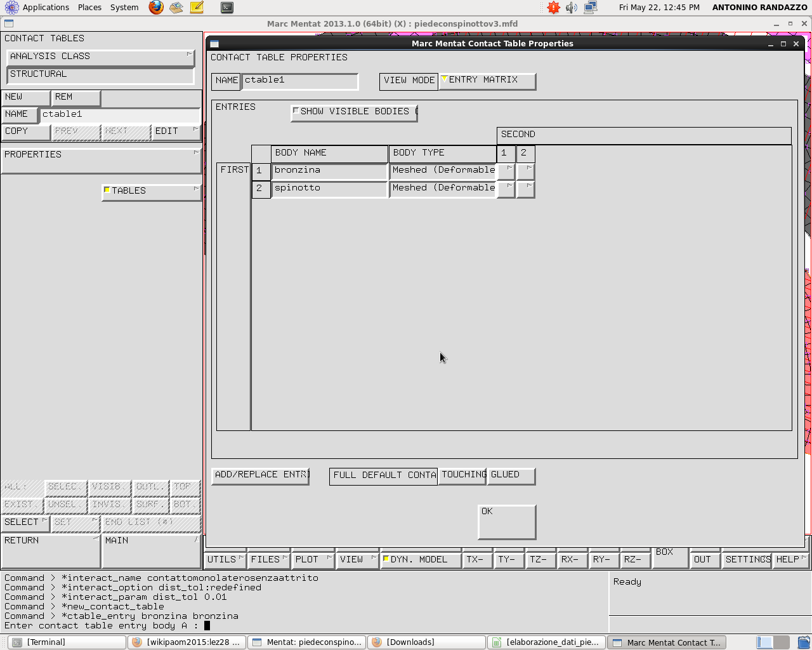Open bronzina row entry for second body 2

(525, 171)
